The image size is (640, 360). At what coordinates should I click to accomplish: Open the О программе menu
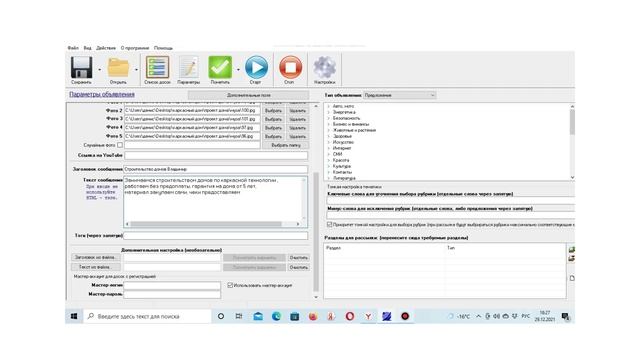coord(135,48)
